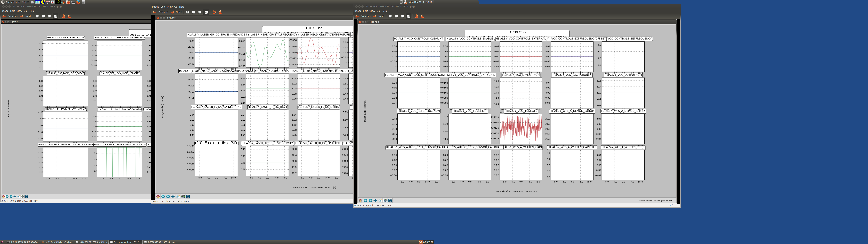Click '7 / 7' image counter in right viewer
The width and height of the screenshot is (868, 244).
coord(672,206)
